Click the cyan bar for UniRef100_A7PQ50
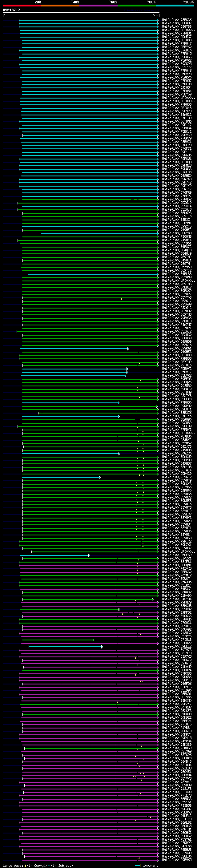The width and height of the screenshot is (197, 868). pos(71,403)
